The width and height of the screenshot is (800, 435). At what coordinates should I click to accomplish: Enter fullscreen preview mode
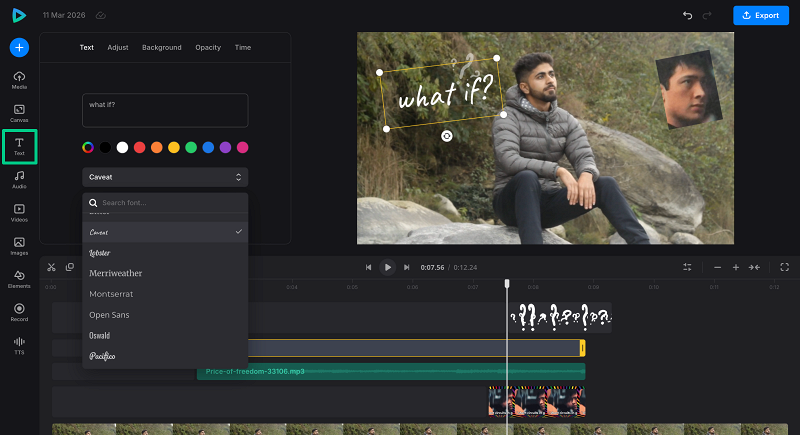pos(785,267)
